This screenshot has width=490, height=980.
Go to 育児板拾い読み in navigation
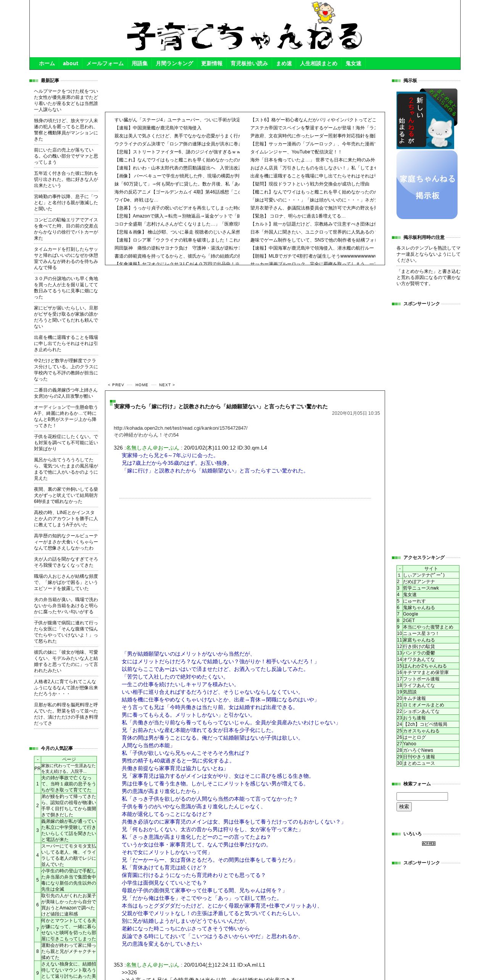click(x=249, y=64)
